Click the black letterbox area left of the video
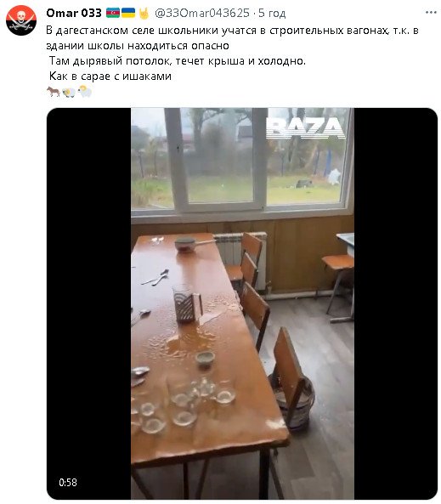The height and width of the screenshot is (504, 441). pyautogui.click(x=89, y=303)
